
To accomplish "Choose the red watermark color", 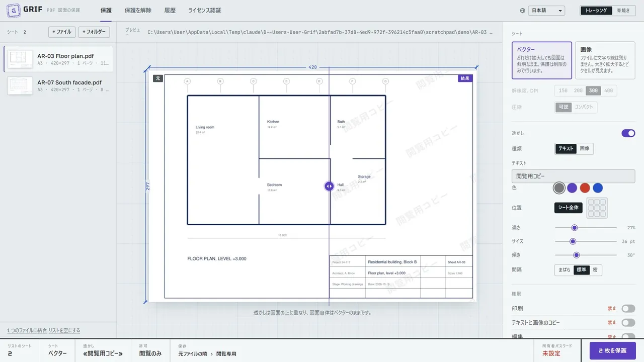I will [x=585, y=188].
